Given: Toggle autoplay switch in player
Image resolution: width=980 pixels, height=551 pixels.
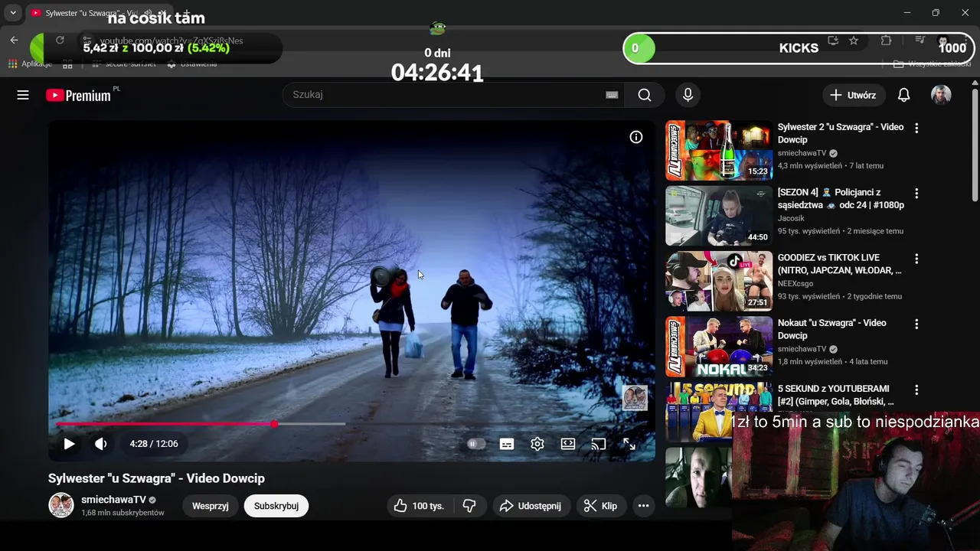Looking at the screenshot, I should pos(476,444).
